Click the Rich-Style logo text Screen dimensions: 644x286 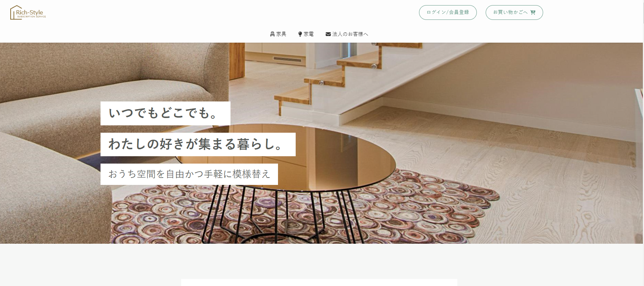(29, 12)
